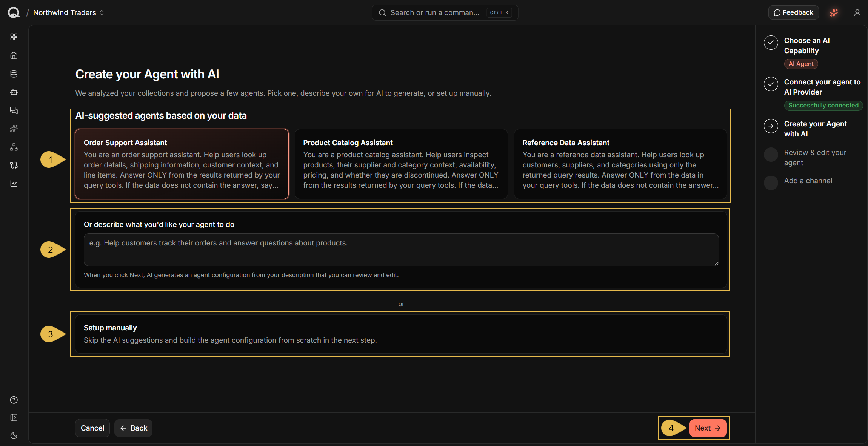Open Create your Agent with AI step

tap(815, 129)
